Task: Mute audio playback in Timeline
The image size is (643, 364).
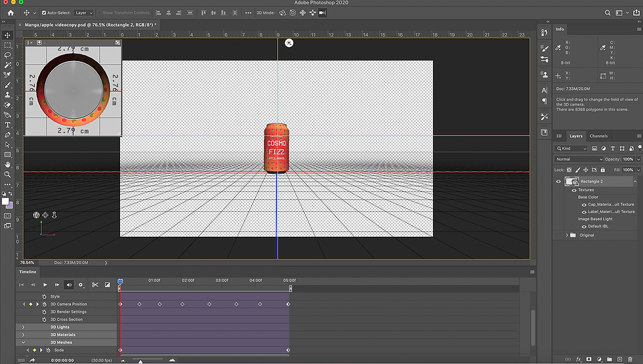Action: tap(69, 285)
